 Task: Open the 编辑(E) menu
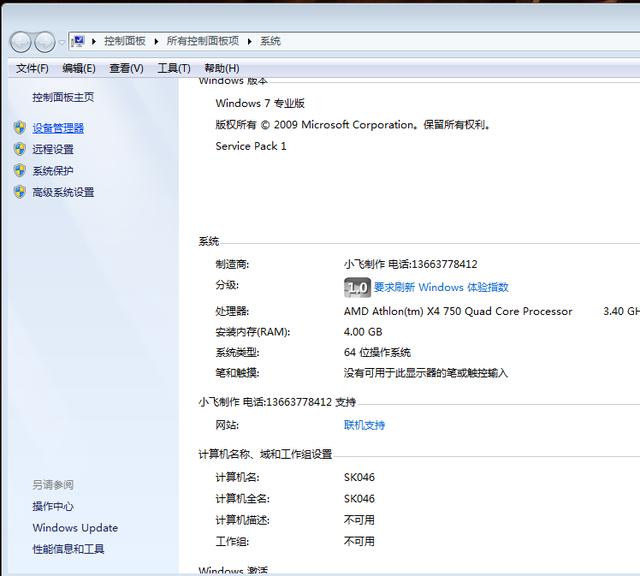tap(79, 68)
